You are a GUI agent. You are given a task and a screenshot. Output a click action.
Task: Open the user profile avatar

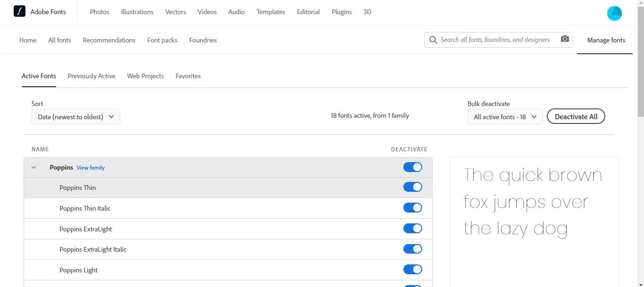pos(614,13)
